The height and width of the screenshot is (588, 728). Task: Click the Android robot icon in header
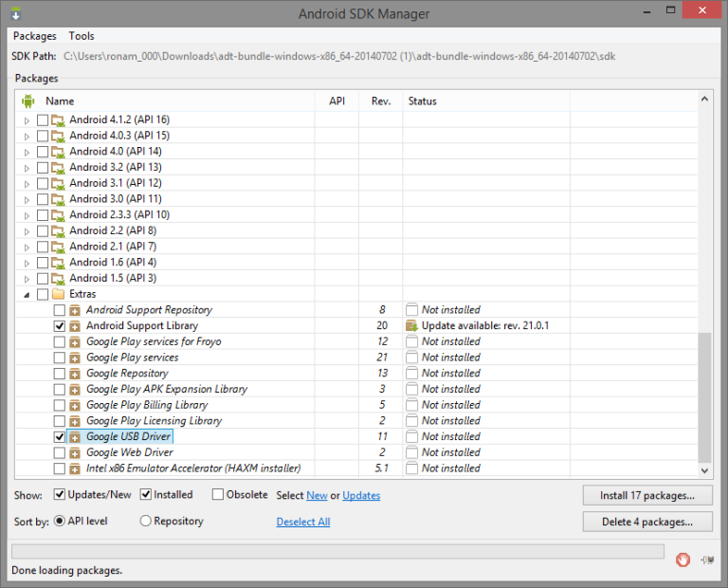click(x=27, y=101)
